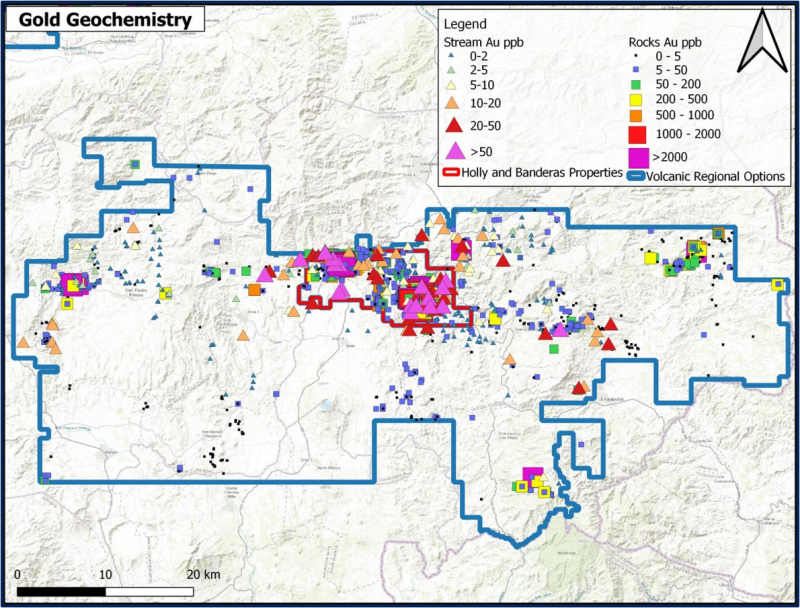
Task: Click the blue Volcanic Regional Options line symbol
Action: (636, 176)
